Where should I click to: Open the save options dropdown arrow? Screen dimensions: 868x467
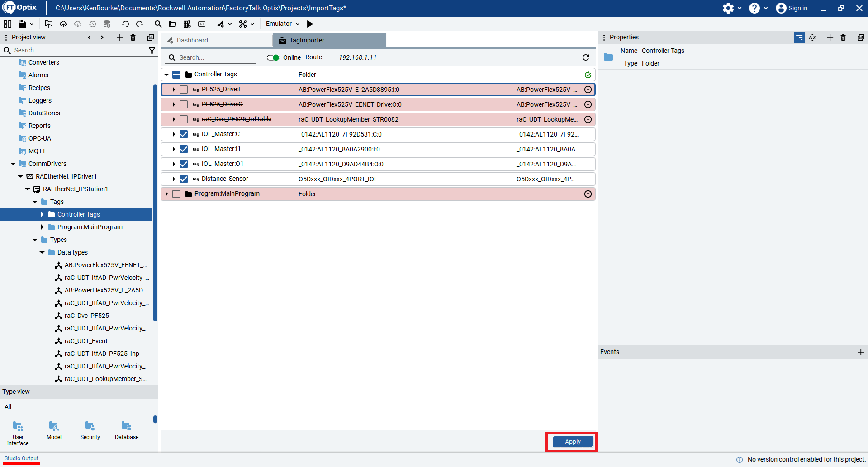(32, 24)
